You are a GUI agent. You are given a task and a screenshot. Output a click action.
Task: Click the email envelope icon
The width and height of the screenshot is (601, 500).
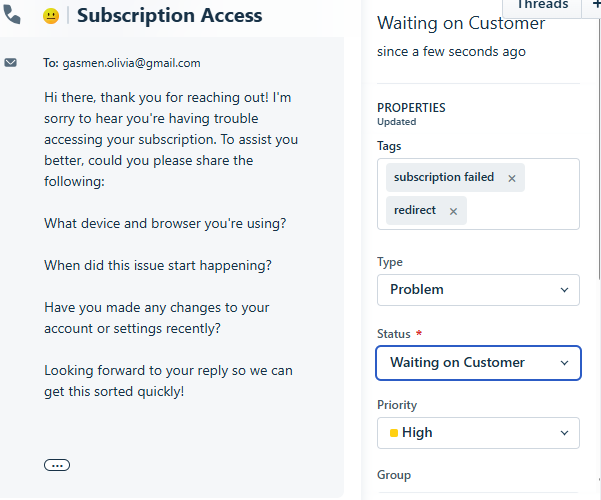10,62
